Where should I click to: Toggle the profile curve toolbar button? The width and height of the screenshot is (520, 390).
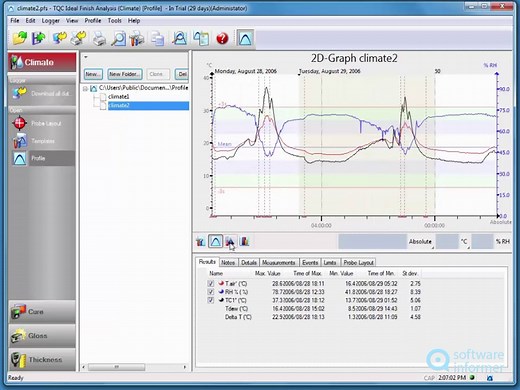pos(245,38)
